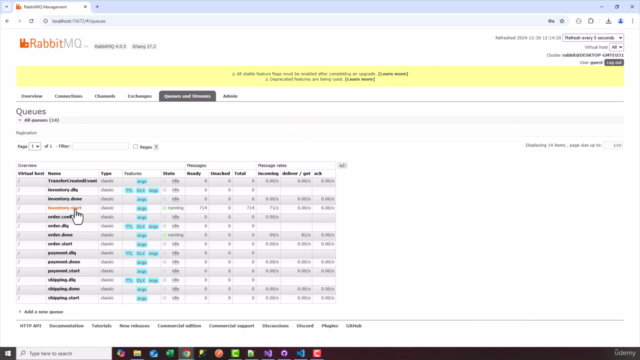Reload the browser page
The height and width of the screenshot is (360, 640).
pos(31,21)
